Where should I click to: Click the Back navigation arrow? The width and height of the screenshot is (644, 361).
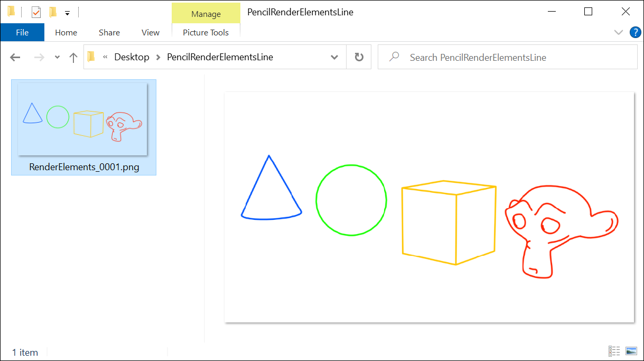15,57
